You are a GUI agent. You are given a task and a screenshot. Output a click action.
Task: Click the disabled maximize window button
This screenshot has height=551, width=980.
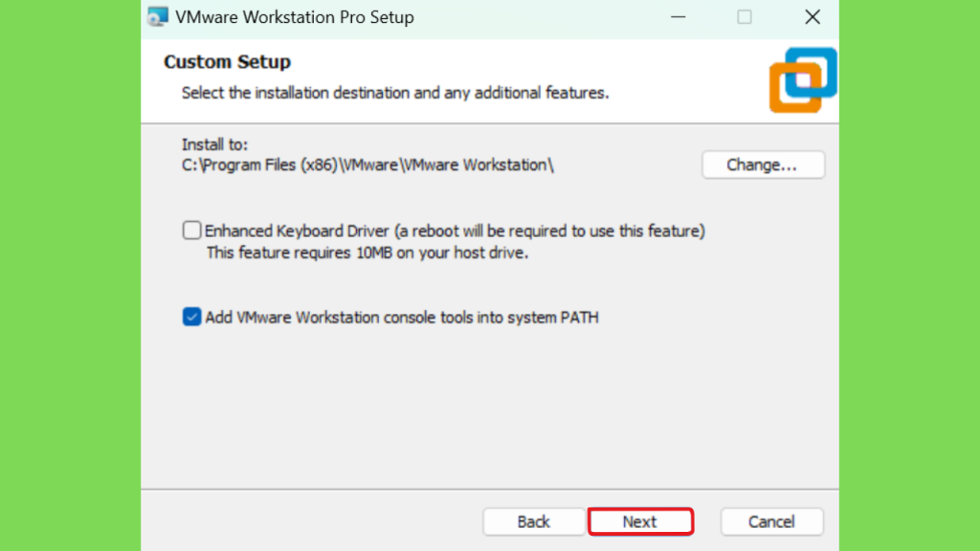click(x=744, y=17)
